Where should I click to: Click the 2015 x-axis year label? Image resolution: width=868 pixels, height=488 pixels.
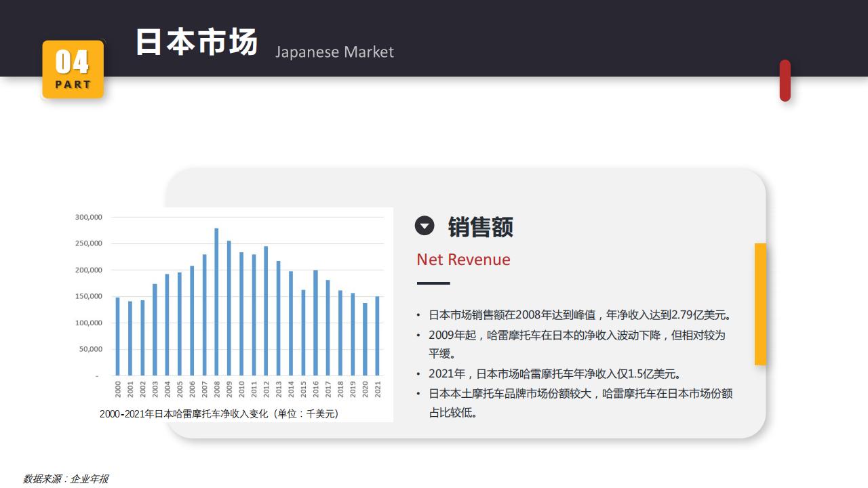303,389
